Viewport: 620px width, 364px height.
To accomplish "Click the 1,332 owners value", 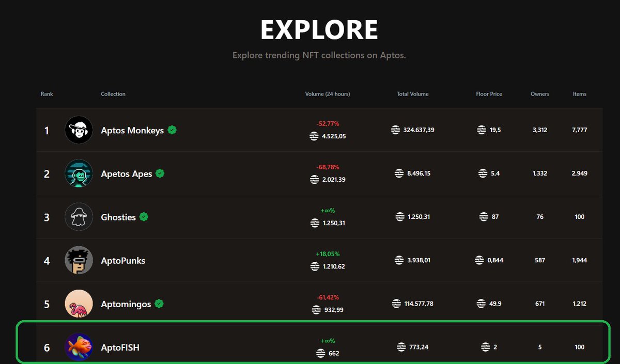I will (x=540, y=173).
